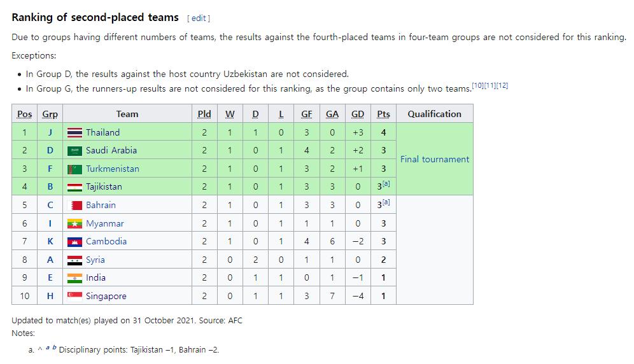Open citation reference [12]
Screen dimensions: 634x364
pos(502,85)
